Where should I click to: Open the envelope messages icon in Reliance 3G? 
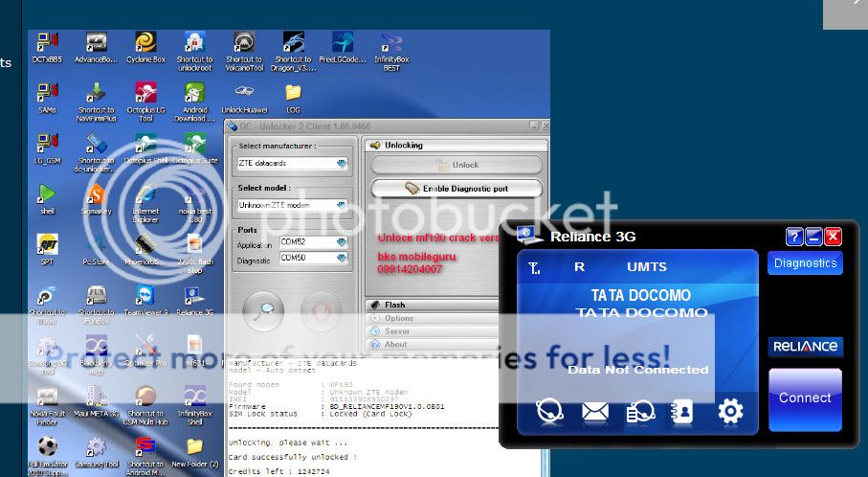(595, 412)
